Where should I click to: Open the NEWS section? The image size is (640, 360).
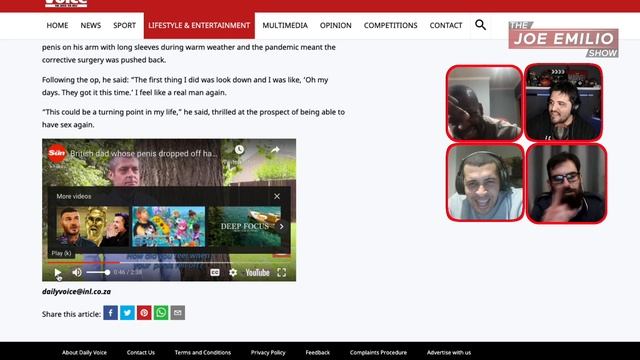91,25
